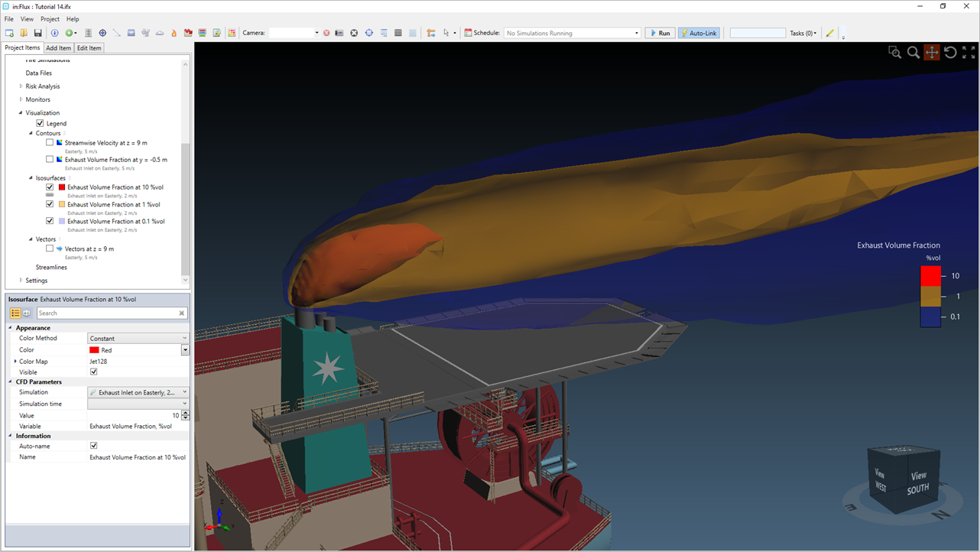Click the blue info circle toolbar icon
This screenshot has width=980, height=552.
[54, 33]
